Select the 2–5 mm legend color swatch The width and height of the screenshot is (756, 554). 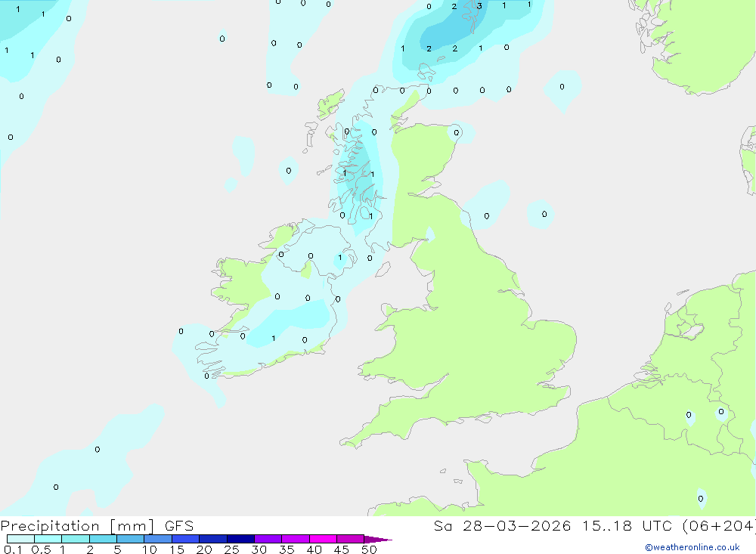[103, 539]
